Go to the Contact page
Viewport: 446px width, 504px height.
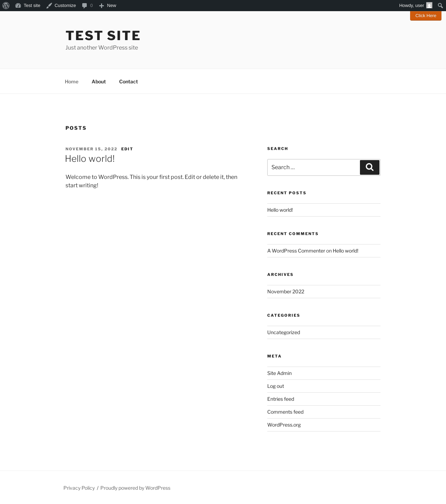129,82
